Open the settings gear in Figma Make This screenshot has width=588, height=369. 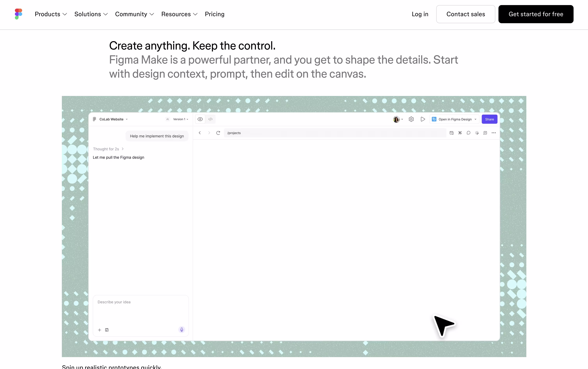point(411,119)
